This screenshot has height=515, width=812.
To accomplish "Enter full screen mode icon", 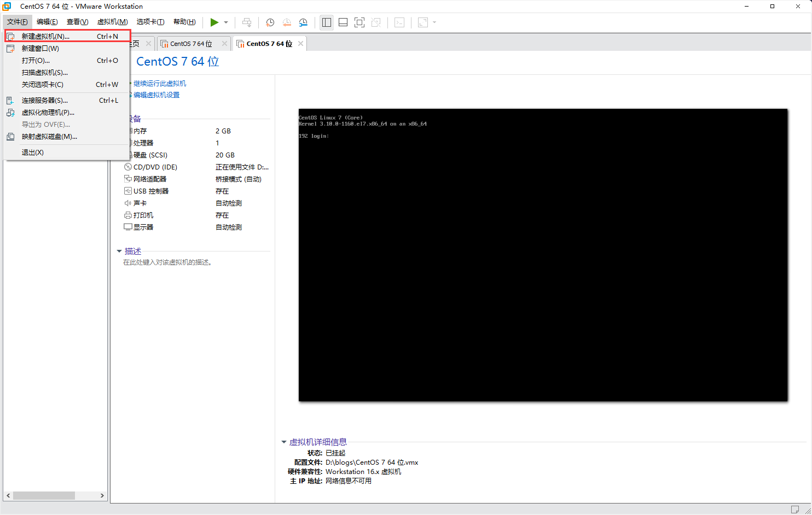I will point(359,22).
